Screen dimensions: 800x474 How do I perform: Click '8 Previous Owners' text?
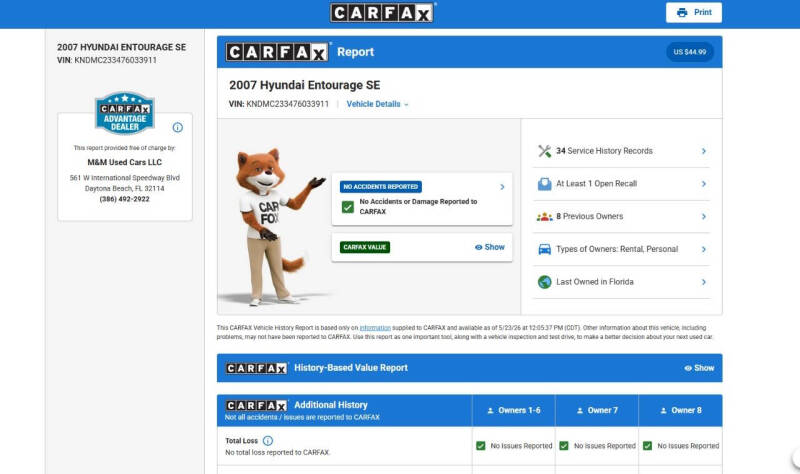pos(589,216)
